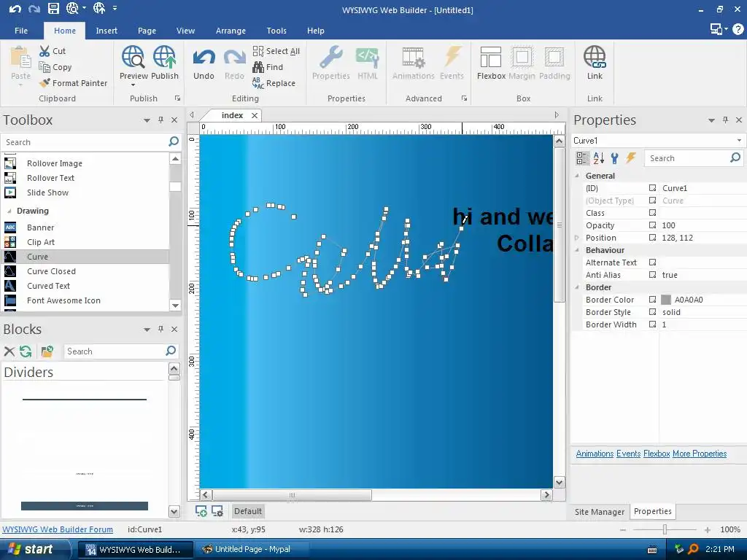Switch to the Insert ribbon tab
The width and height of the screenshot is (747, 560).
tap(107, 31)
